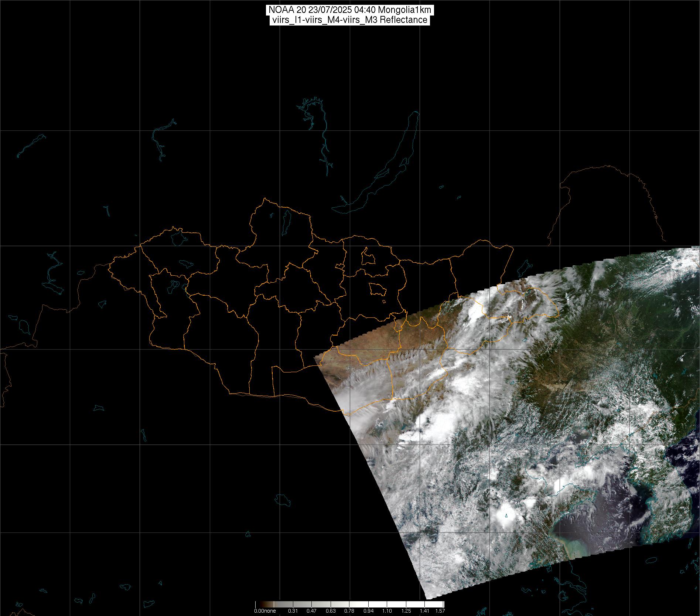The image size is (700, 616).
Task: Select the 'viirs_I1-viirs_M4-viirs_M3 Reflectance' caption
Action: pos(350,20)
